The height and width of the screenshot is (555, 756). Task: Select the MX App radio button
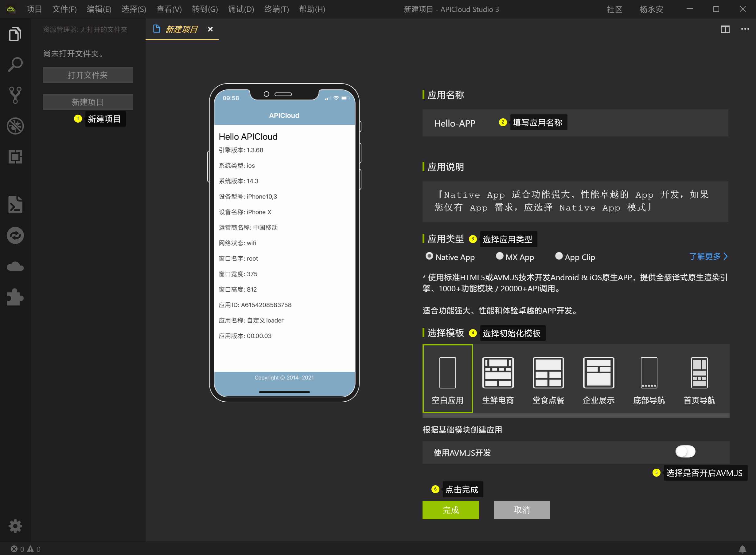pos(500,256)
